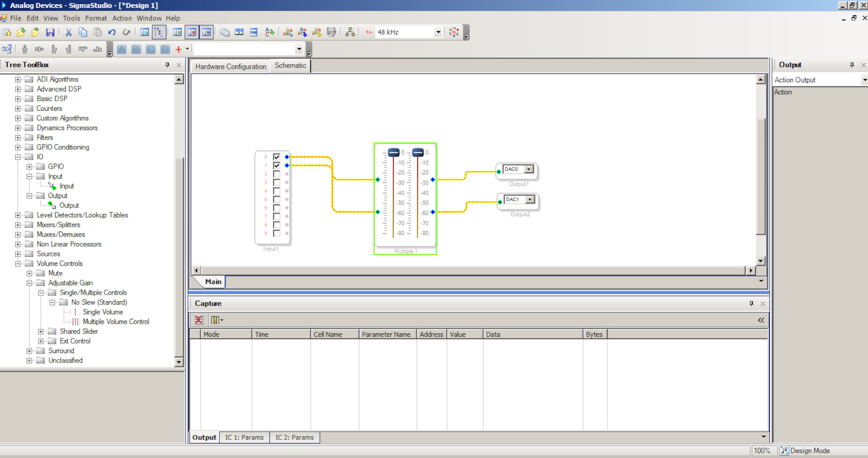Click the Redo arrow icon
The height and width of the screenshot is (458, 868).
point(126,32)
